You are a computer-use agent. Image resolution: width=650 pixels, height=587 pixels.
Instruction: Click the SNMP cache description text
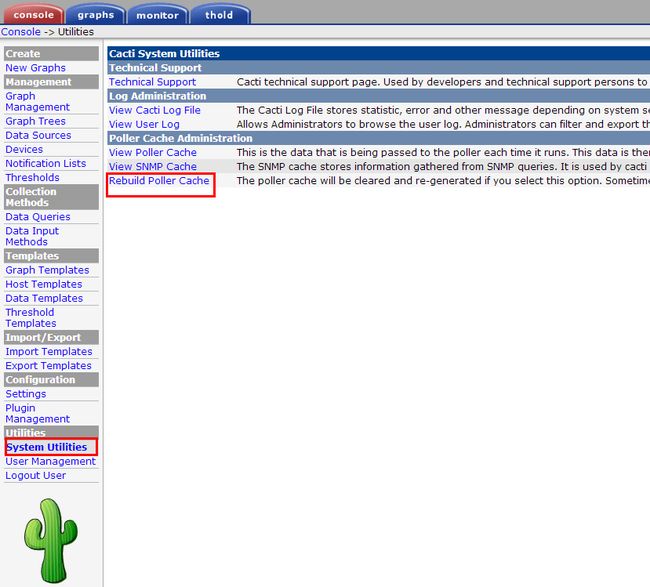coord(443,167)
